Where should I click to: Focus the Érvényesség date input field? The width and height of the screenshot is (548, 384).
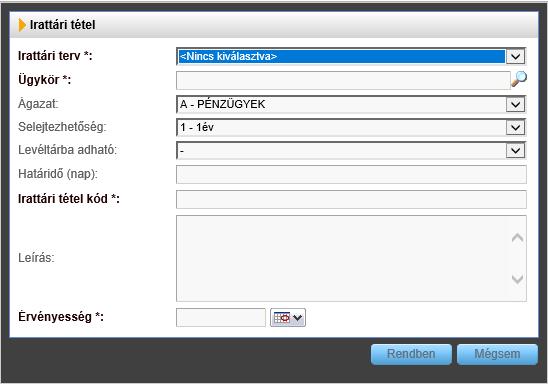click(221, 318)
